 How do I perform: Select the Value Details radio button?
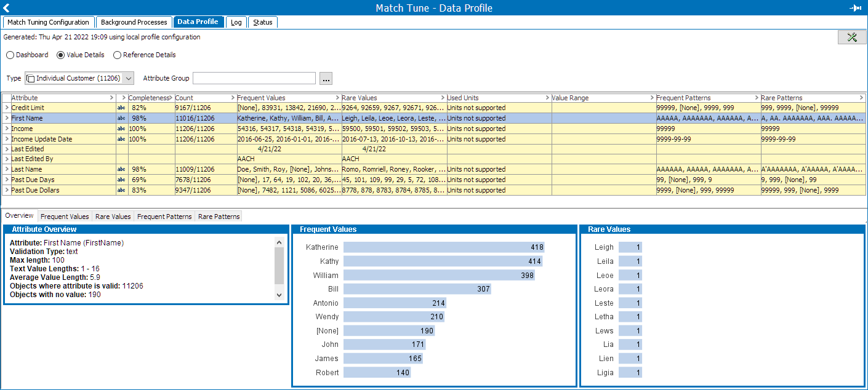click(61, 55)
